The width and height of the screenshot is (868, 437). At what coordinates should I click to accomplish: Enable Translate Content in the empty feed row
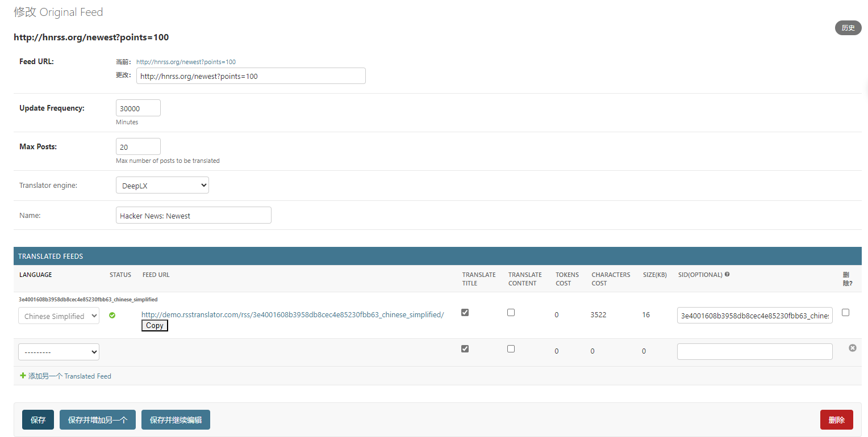(x=511, y=348)
